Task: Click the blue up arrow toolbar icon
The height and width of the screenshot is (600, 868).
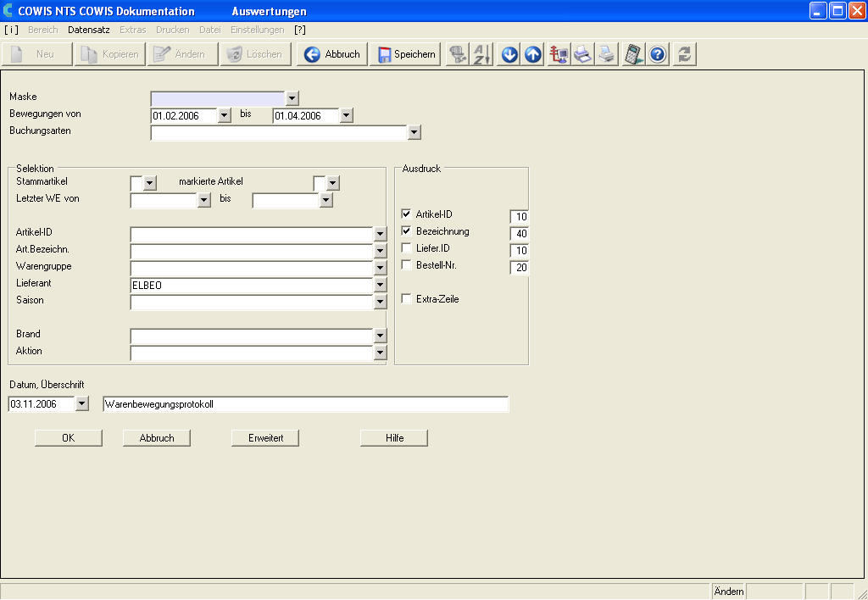Action: pos(533,54)
